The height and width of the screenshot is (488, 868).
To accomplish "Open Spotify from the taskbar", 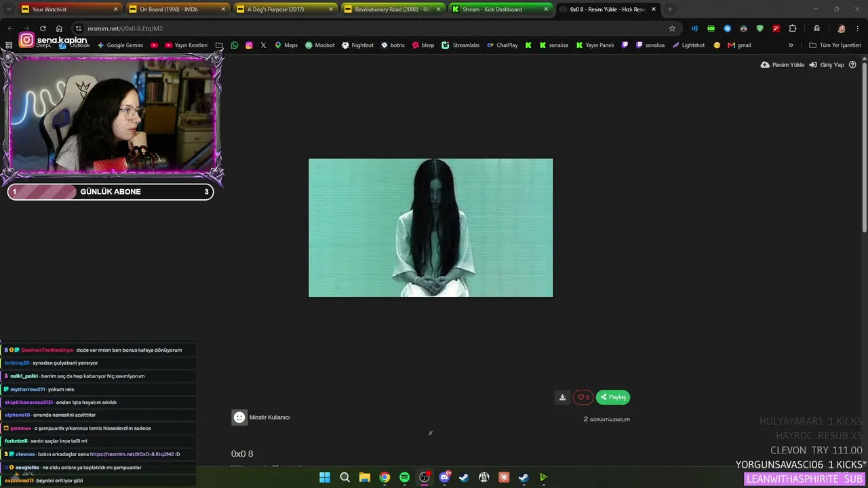I will pos(404,477).
